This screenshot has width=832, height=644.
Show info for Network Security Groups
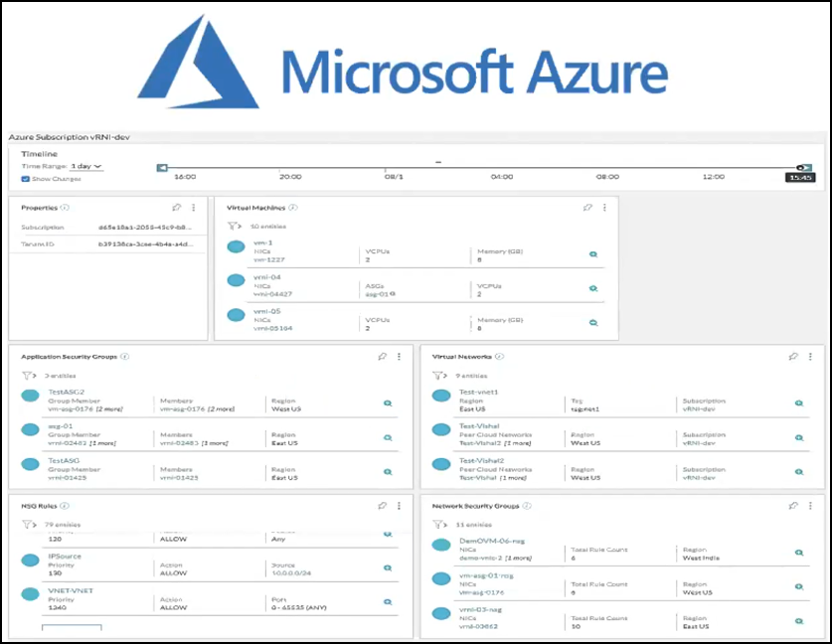pos(527,506)
